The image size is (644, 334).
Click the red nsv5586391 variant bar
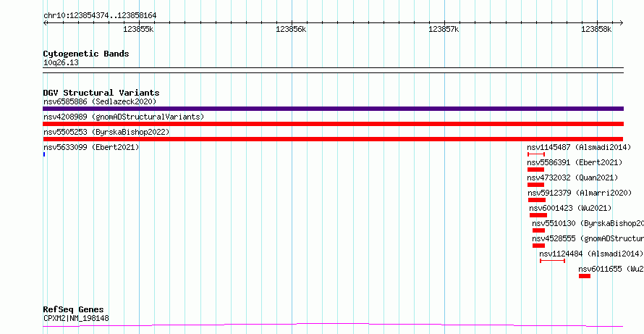point(535,170)
